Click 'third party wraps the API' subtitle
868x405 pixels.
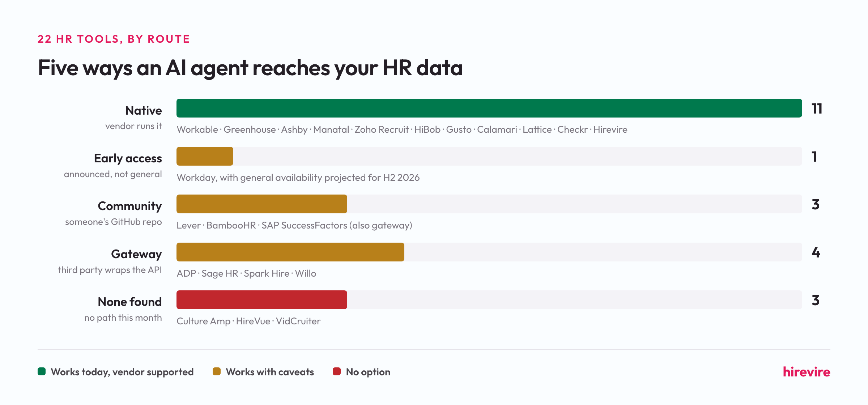point(110,270)
